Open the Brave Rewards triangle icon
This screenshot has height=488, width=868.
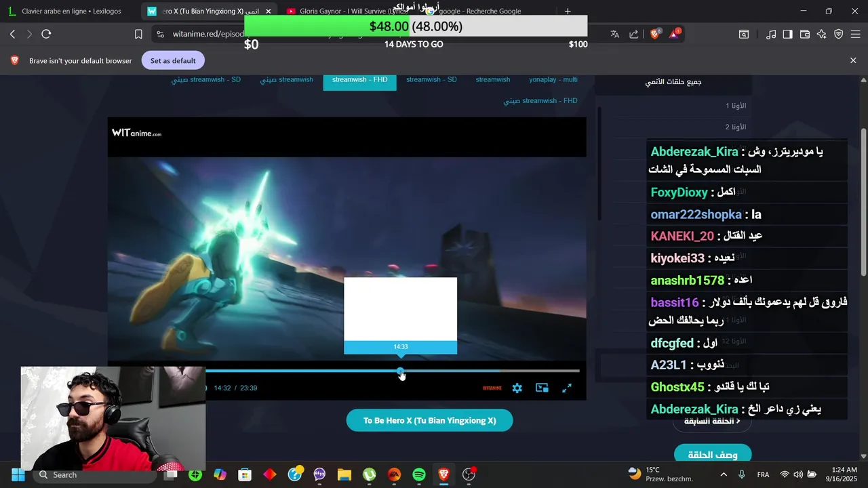point(675,34)
